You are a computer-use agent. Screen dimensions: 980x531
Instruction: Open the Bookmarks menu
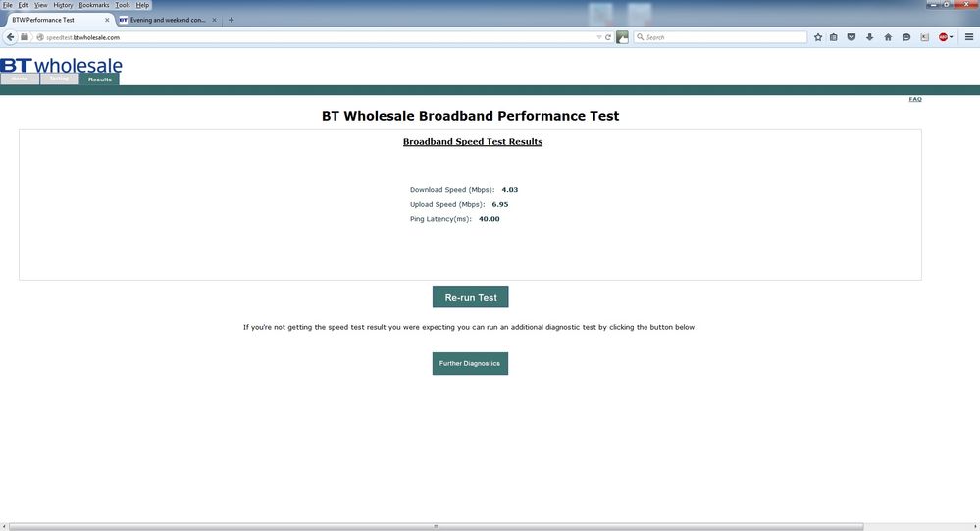click(94, 5)
